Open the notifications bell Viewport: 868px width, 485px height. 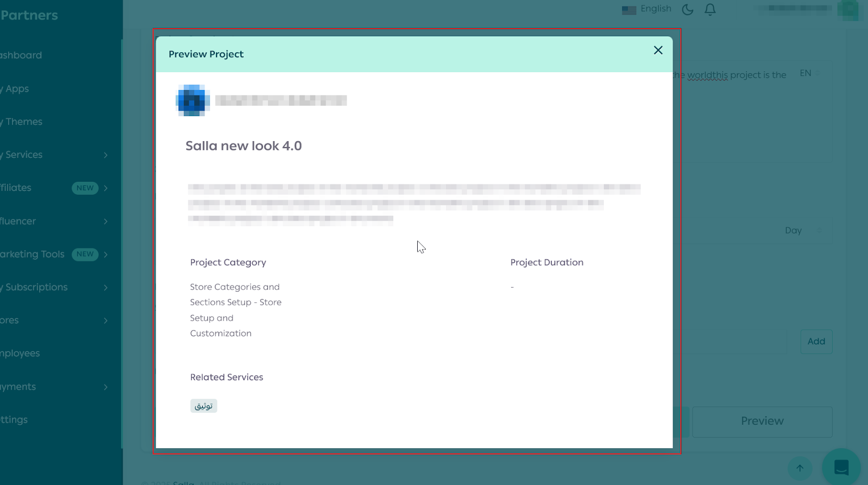coord(710,9)
